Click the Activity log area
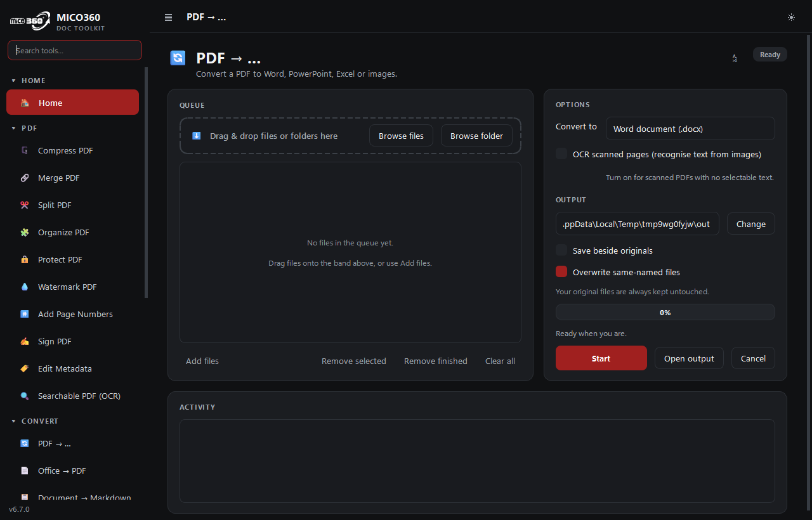The height and width of the screenshot is (520, 812). click(x=477, y=461)
